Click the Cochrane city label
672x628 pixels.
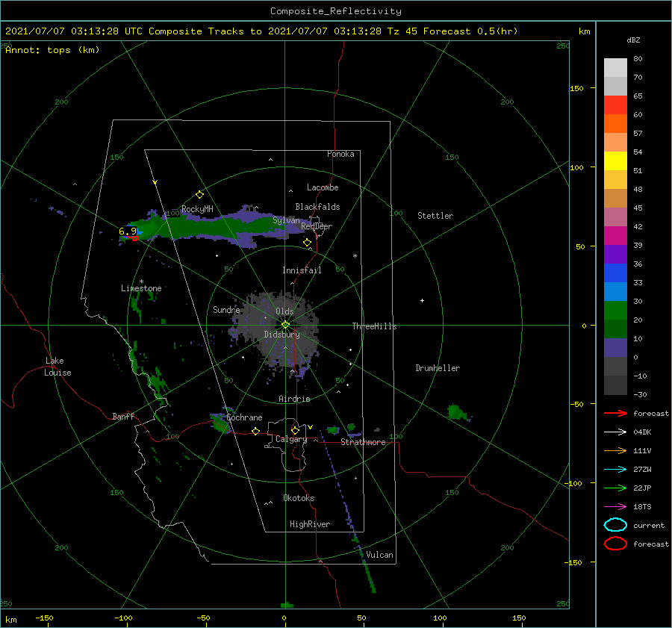click(x=244, y=417)
